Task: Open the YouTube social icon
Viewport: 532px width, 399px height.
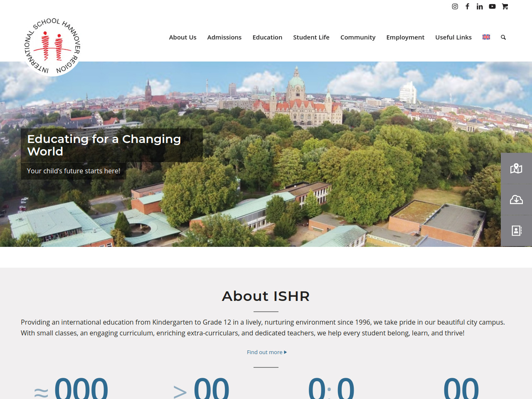Action: pos(492,6)
